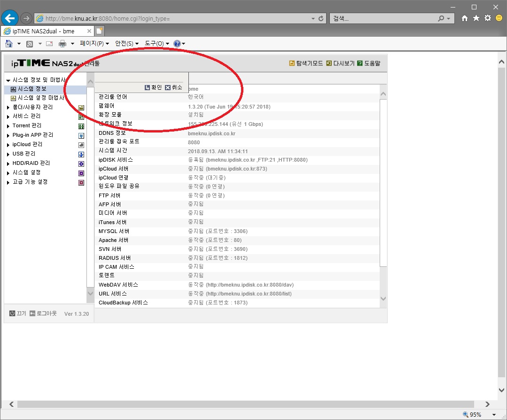Click the icon beside 서비스 관리
The image size is (507, 420).
click(x=81, y=117)
